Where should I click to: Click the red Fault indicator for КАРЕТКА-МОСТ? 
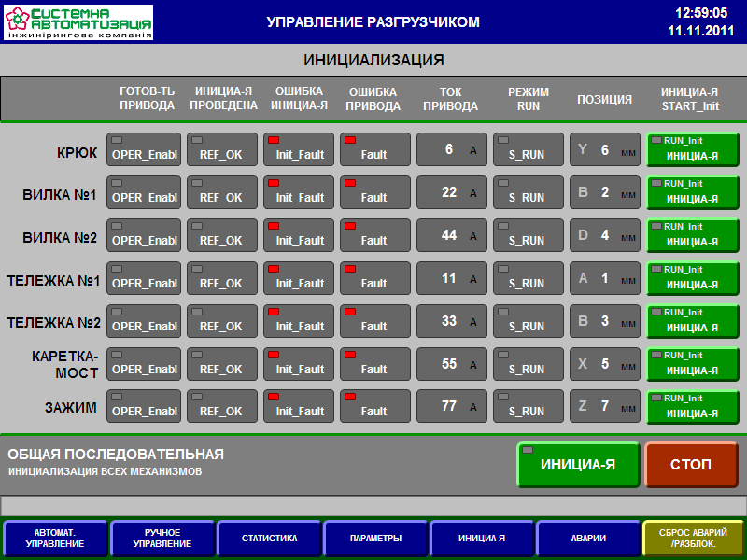(x=374, y=363)
